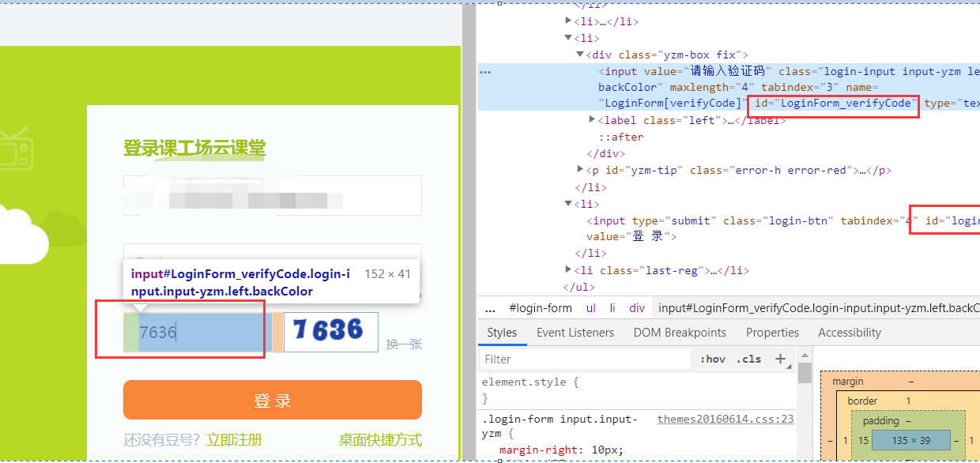Click the margin label in box model

tap(848, 382)
